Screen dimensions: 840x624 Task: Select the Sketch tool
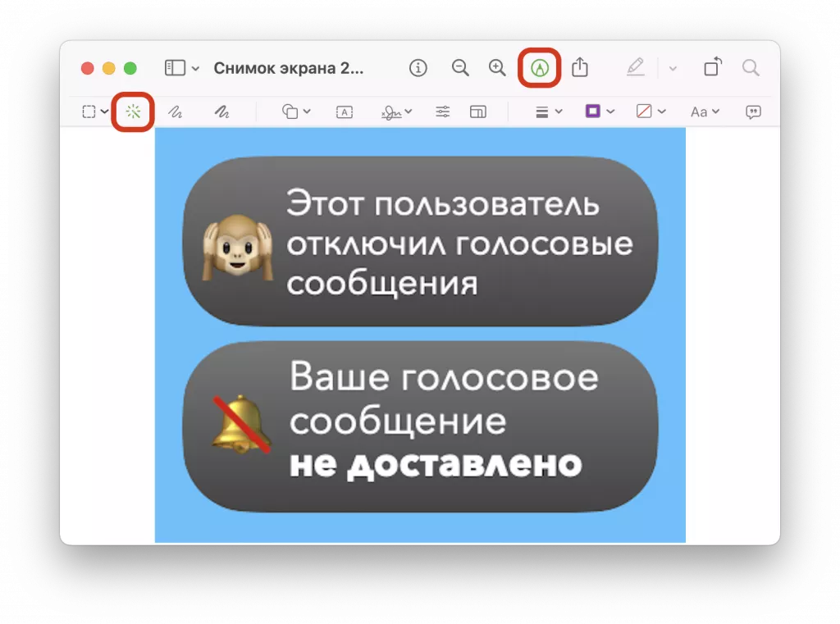(x=176, y=112)
